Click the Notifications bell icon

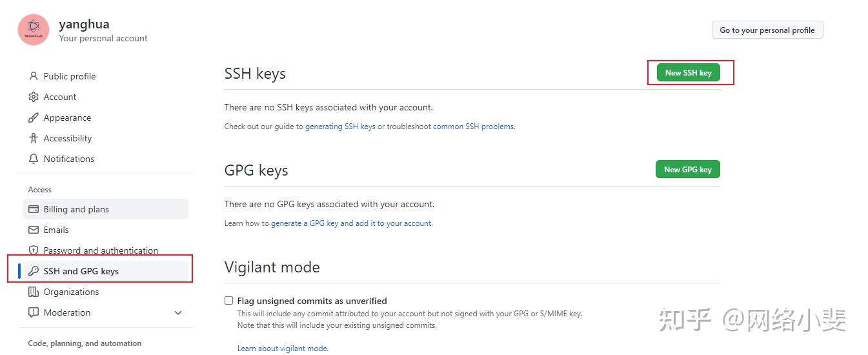[34, 159]
